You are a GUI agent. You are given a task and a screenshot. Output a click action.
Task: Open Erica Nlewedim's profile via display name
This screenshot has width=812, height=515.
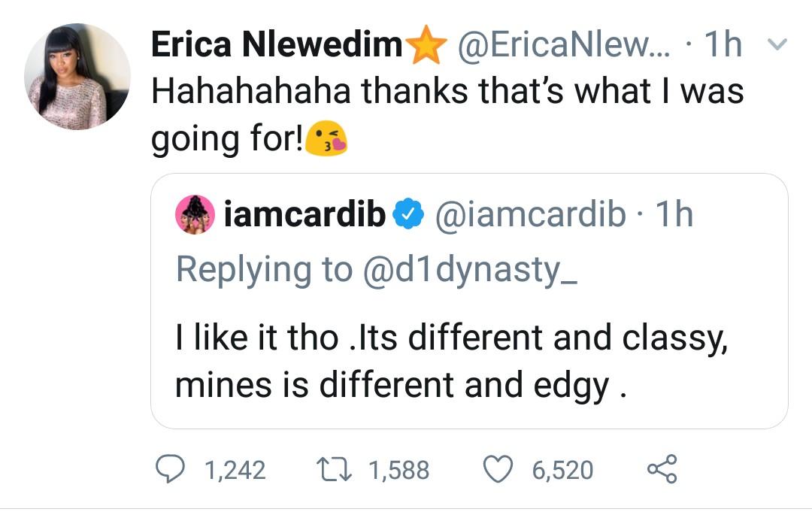pyautogui.click(x=277, y=47)
